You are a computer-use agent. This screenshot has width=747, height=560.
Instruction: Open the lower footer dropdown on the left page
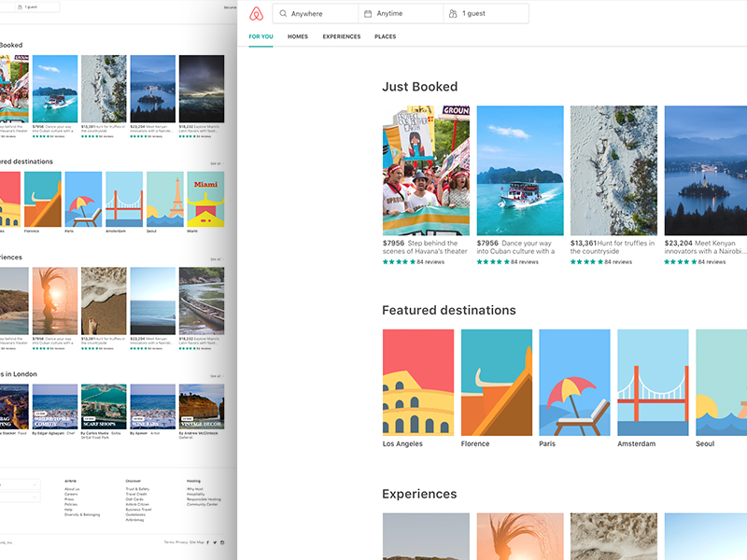[20, 497]
